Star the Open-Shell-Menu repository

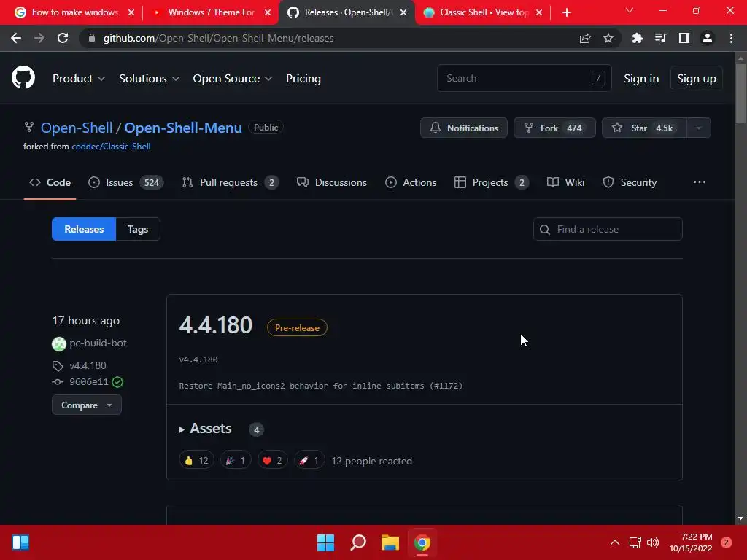tap(644, 128)
